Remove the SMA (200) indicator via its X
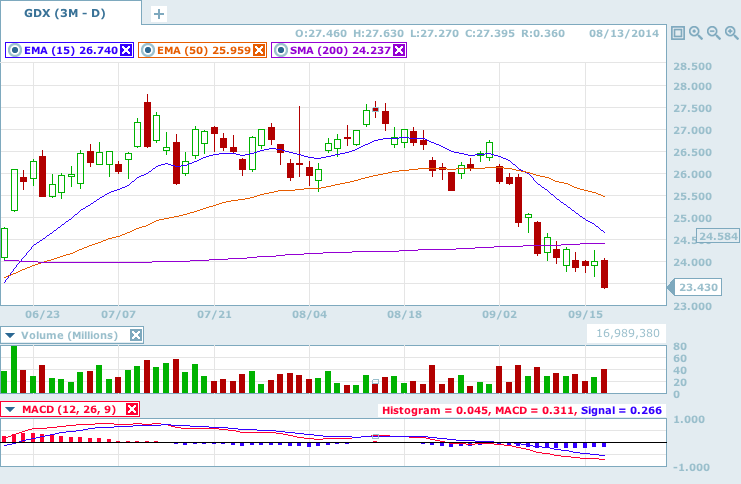Screen dimensions: 741x484 click(399, 50)
